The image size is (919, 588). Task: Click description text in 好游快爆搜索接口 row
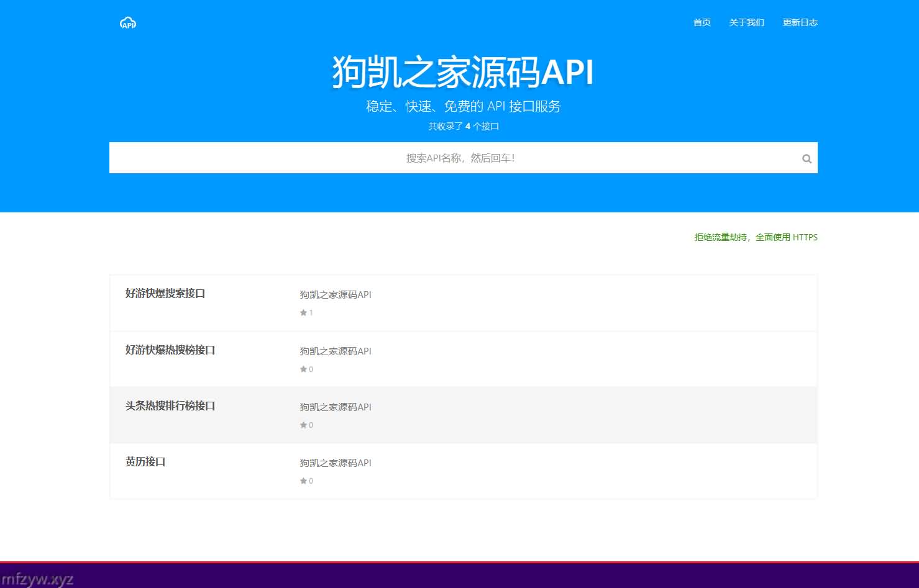[x=336, y=295]
